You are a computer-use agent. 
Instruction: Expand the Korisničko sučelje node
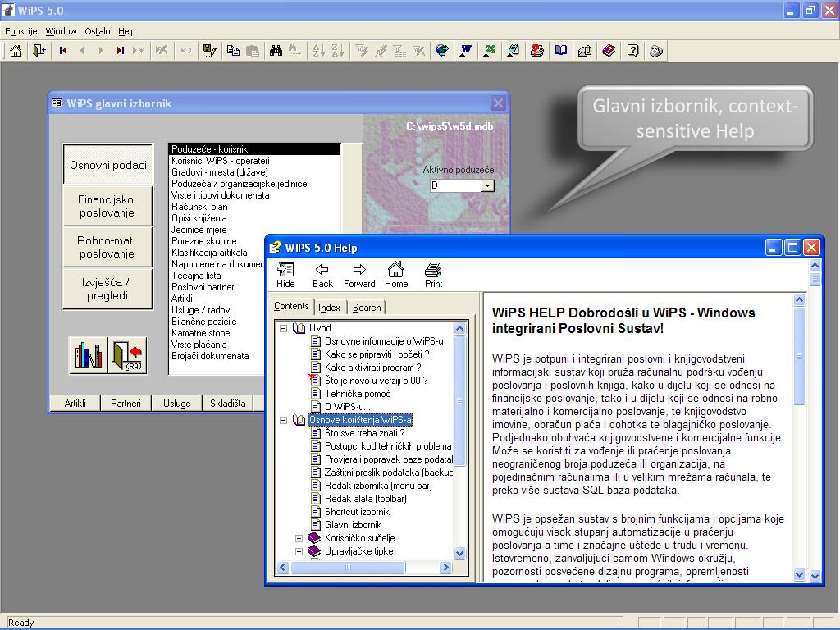(299, 538)
